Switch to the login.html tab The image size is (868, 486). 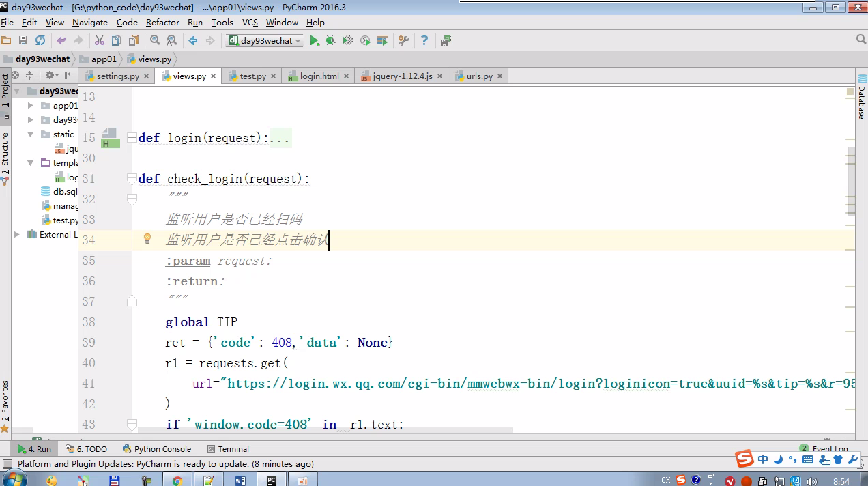pyautogui.click(x=319, y=76)
